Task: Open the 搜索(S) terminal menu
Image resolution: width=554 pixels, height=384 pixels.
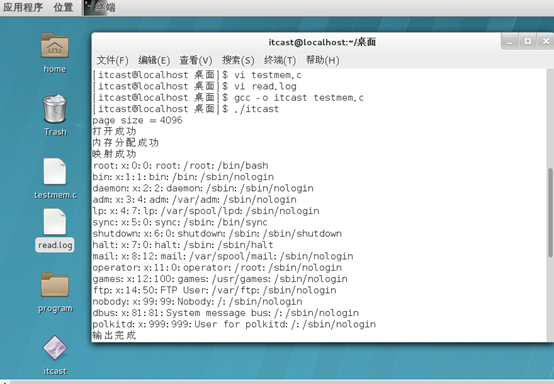Action: click(238, 60)
